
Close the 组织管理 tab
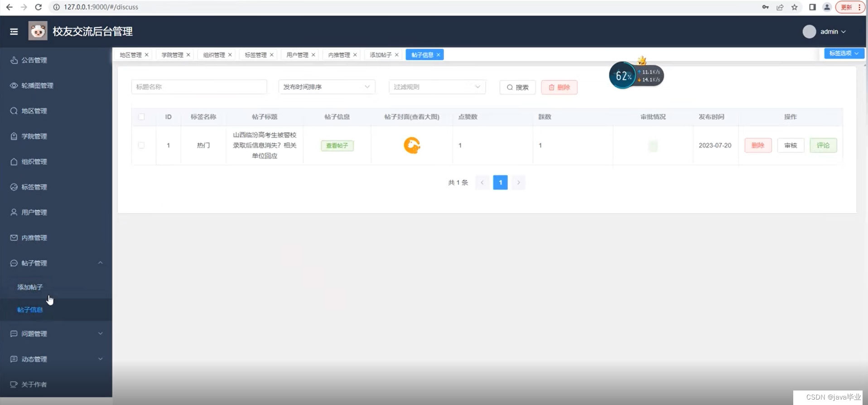point(230,55)
